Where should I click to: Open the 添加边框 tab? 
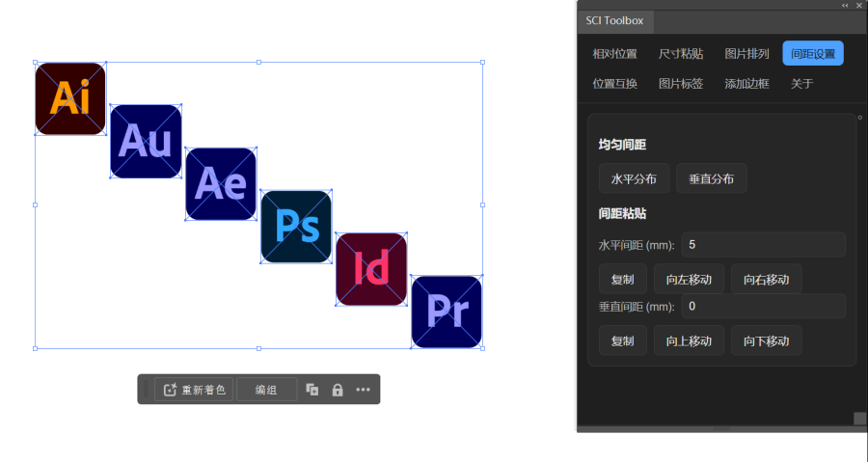click(746, 84)
